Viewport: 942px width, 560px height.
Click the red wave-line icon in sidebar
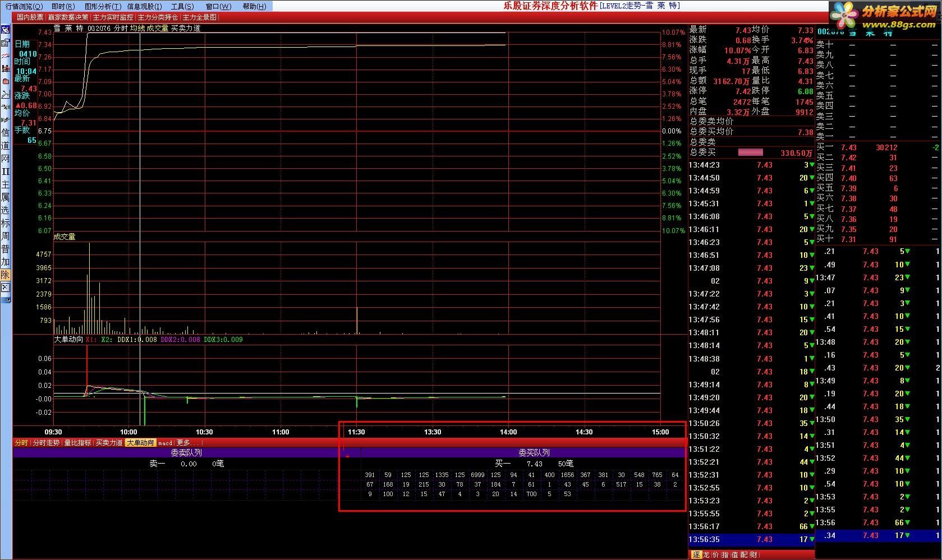pos(5,56)
